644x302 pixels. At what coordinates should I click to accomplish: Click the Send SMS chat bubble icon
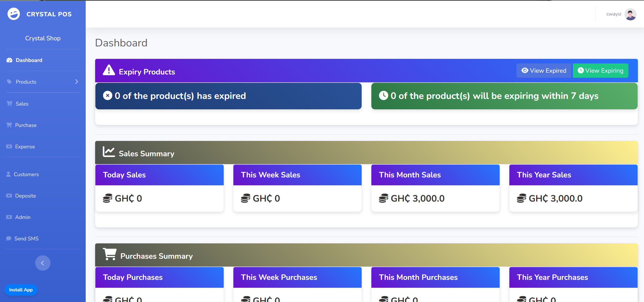[x=9, y=239]
